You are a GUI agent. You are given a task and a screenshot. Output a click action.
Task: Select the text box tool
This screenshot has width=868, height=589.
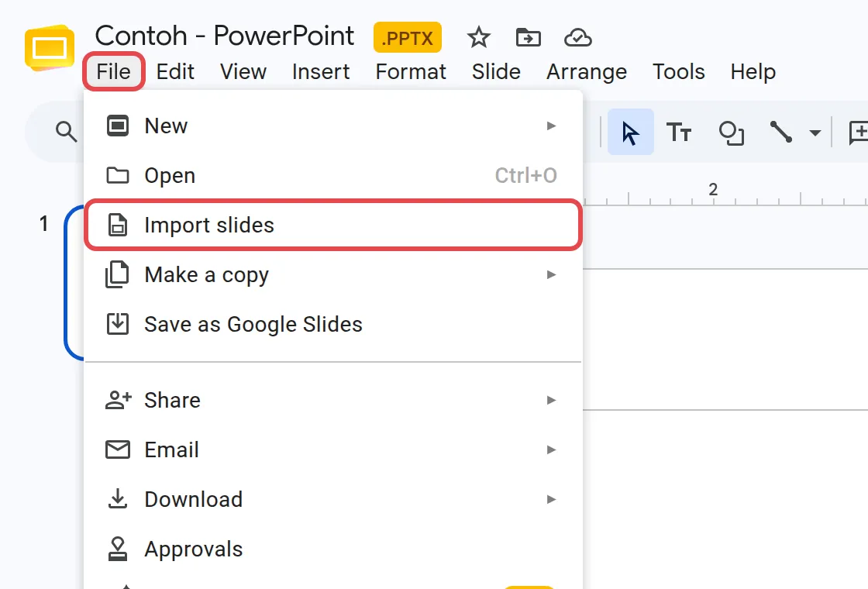tap(679, 133)
